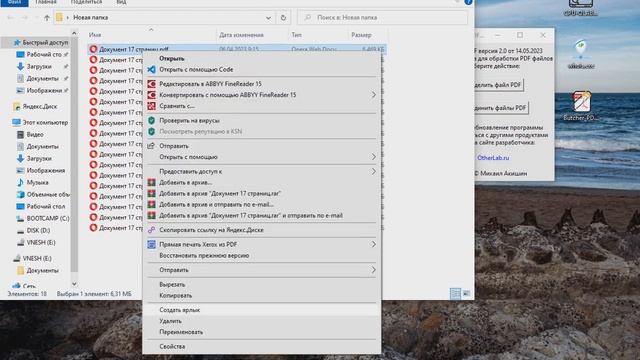Image resolution: width=640 pixels, height=360 pixels.
Task: Click the VS Code icon beside Открыть с помощью Code
Action: (151, 69)
